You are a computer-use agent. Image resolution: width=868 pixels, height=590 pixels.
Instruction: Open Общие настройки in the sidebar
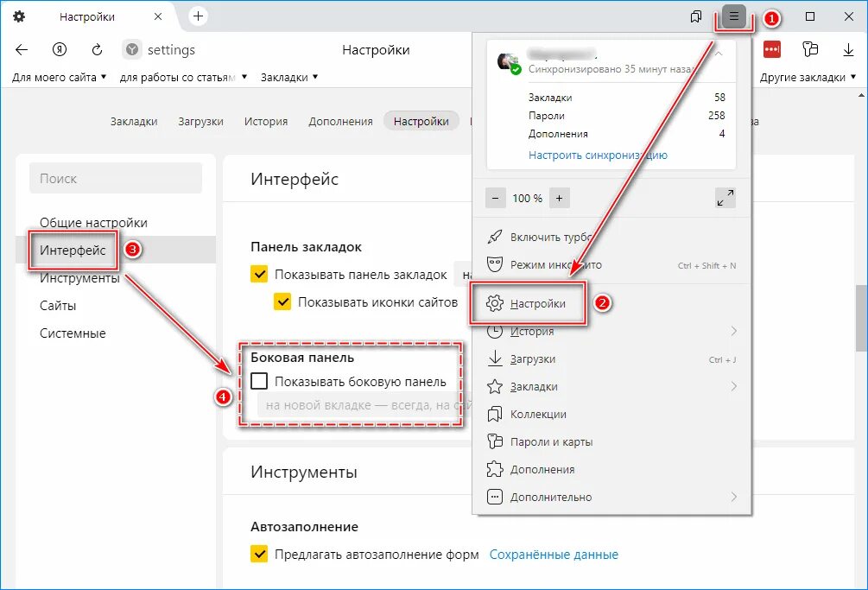tap(93, 223)
